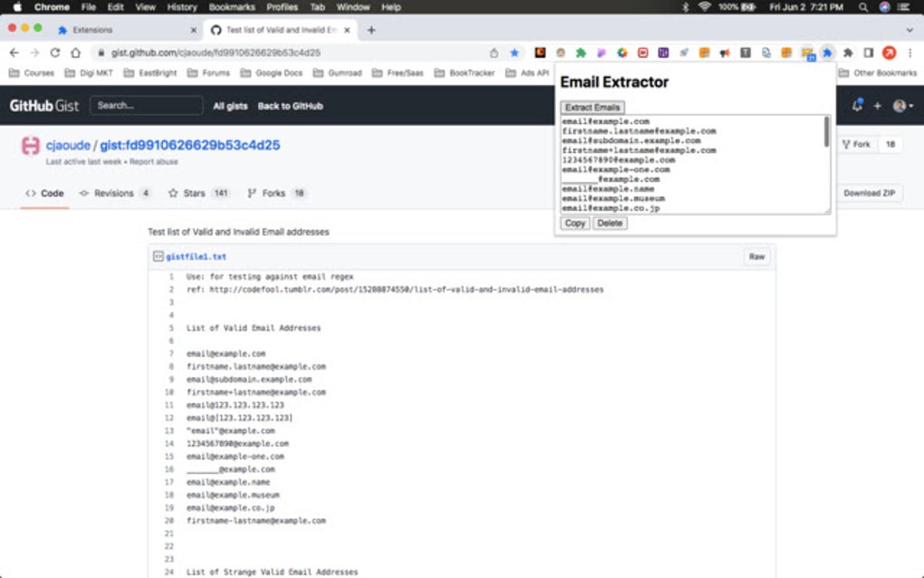
Task: Go back with the browser back arrow
Action: (14, 53)
